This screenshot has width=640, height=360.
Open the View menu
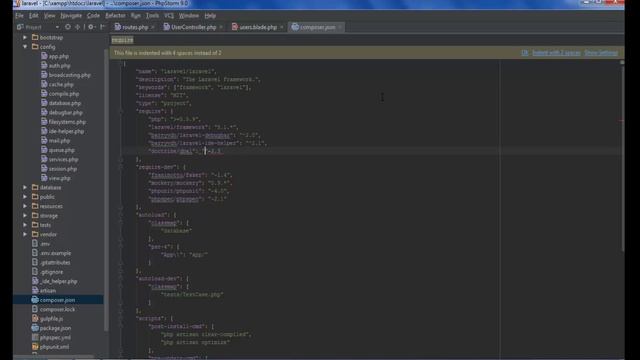pos(49,16)
